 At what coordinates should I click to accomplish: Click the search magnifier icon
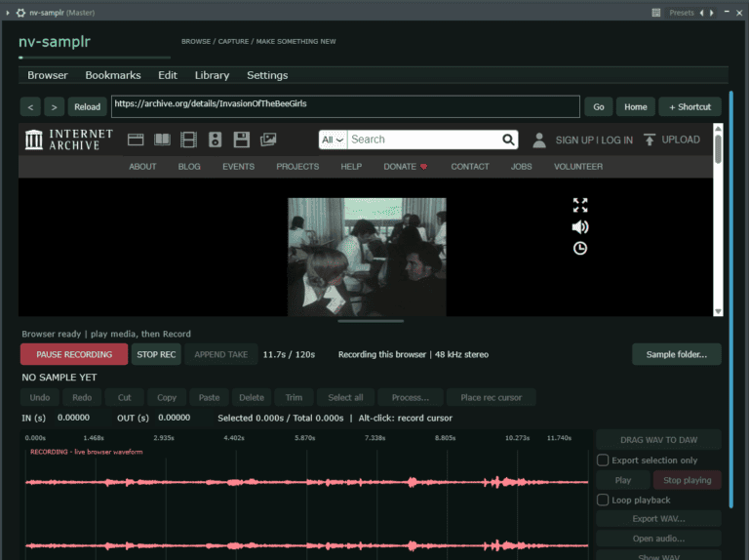[508, 140]
